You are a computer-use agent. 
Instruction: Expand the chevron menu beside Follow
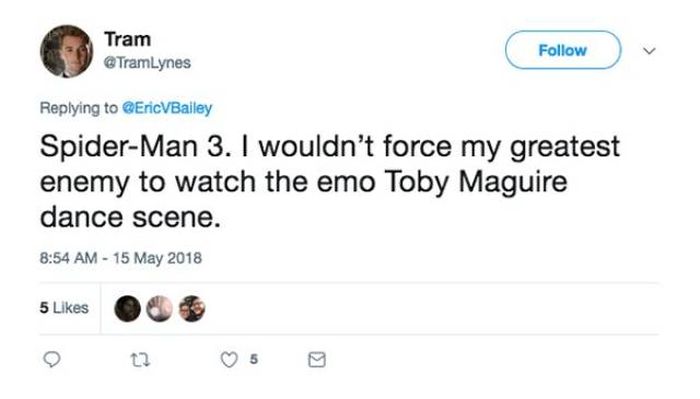(x=649, y=51)
